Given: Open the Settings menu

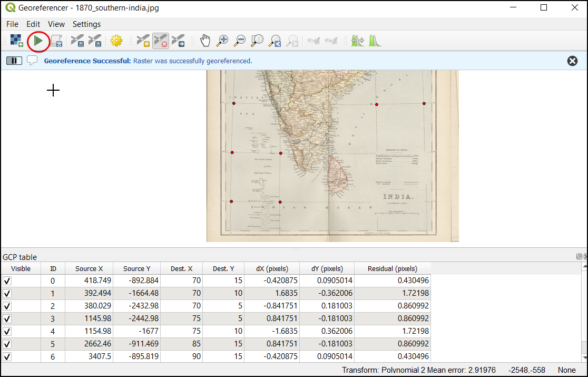Looking at the screenshot, I should pos(86,24).
